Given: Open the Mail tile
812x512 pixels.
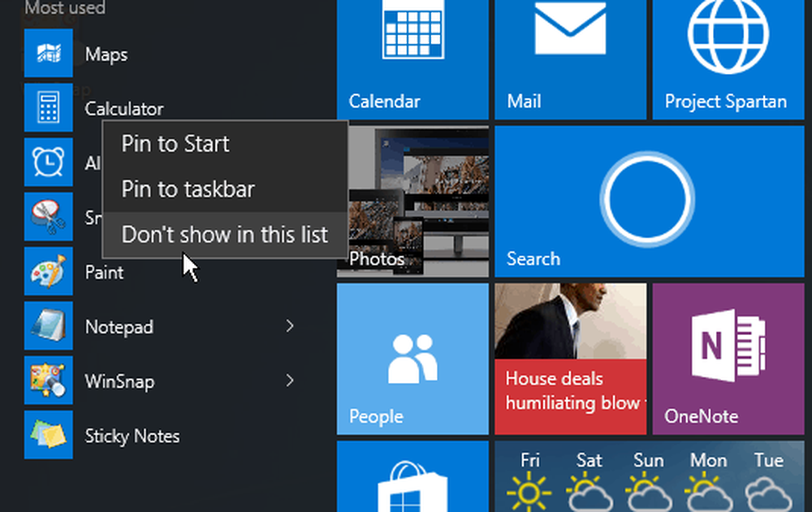Looking at the screenshot, I should pyautogui.click(x=570, y=59).
